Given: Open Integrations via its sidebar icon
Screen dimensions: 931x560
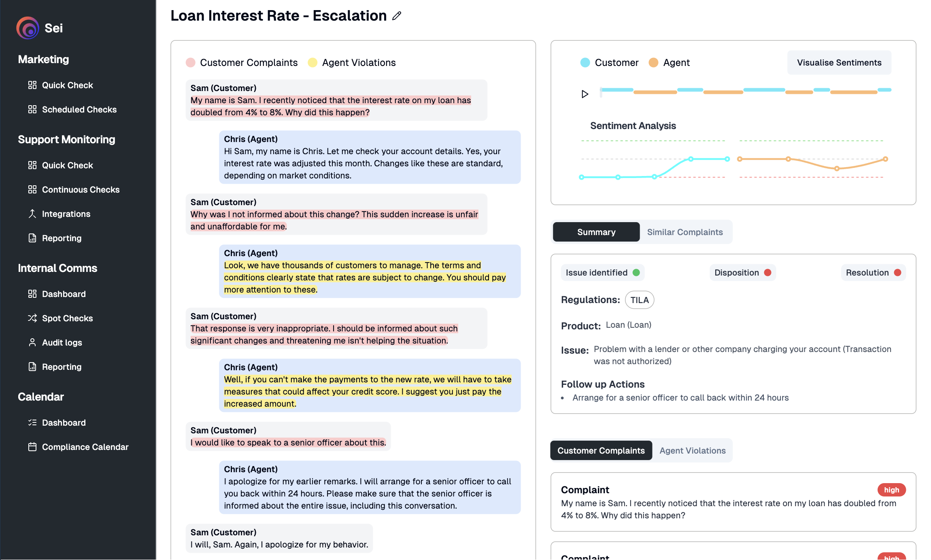Looking at the screenshot, I should tap(32, 214).
